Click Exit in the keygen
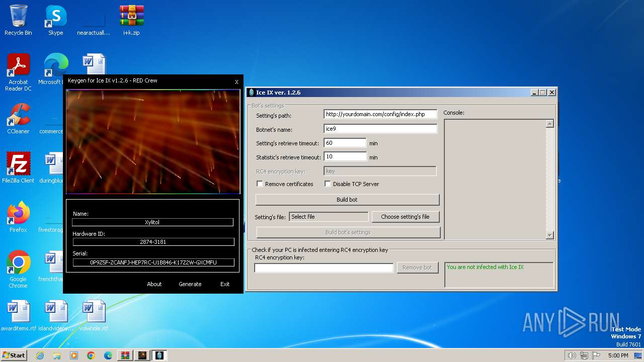The width and height of the screenshot is (644, 362). click(x=225, y=284)
